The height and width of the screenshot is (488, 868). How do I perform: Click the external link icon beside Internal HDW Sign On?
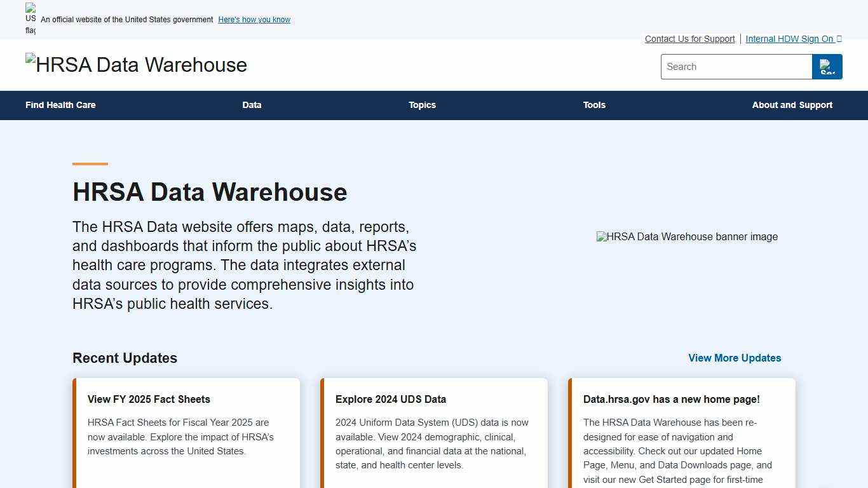point(839,39)
